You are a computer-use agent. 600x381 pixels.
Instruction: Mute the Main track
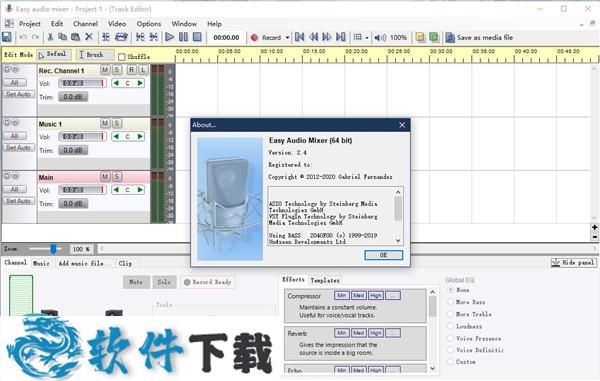click(104, 176)
